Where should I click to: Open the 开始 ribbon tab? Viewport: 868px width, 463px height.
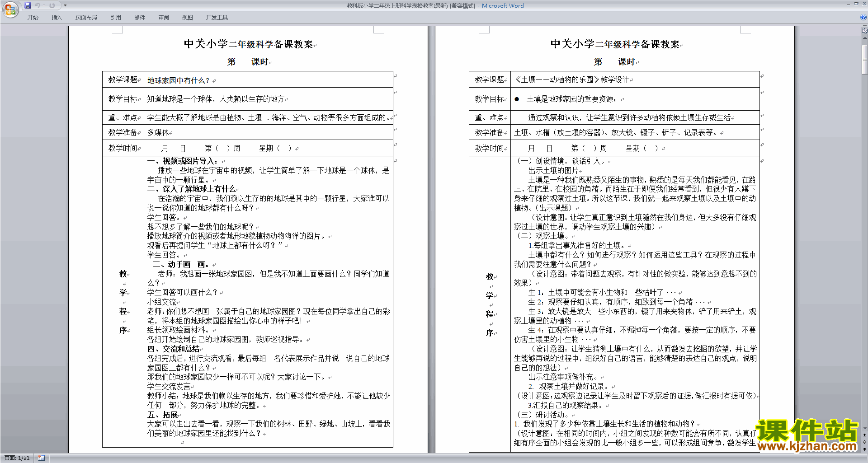(x=33, y=18)
